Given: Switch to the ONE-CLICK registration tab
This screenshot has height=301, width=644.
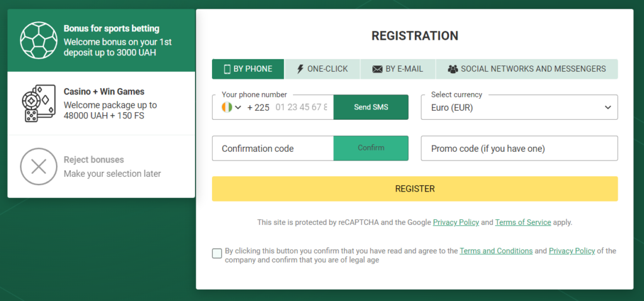Looking at the screenshot, I should [x=322, y=69].
